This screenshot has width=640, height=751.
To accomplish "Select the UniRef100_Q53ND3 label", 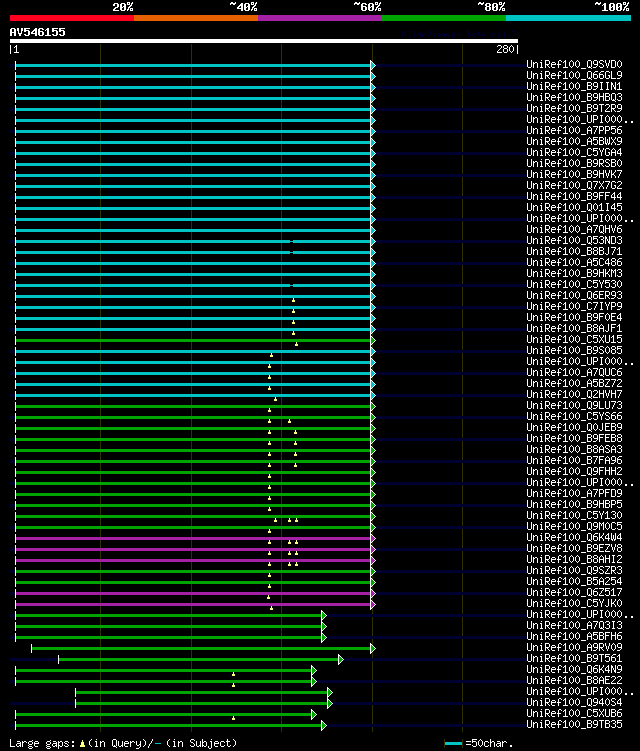I will tap(574, 240).
